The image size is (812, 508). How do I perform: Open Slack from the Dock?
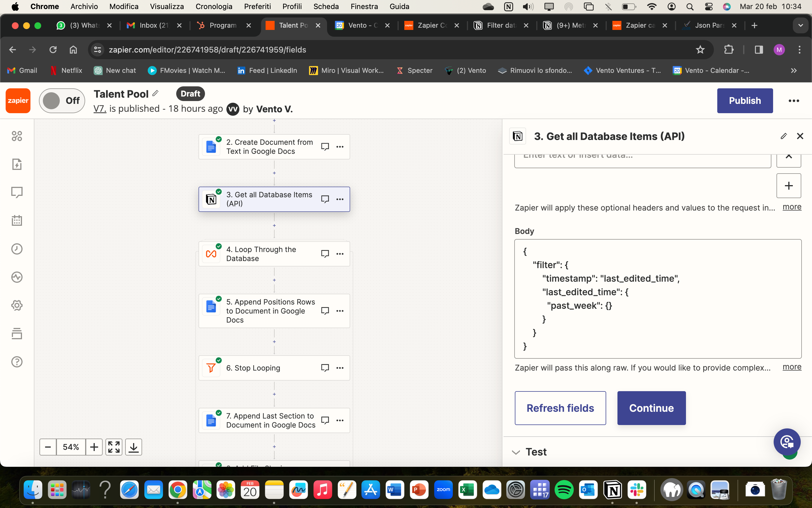click(637, 490)
